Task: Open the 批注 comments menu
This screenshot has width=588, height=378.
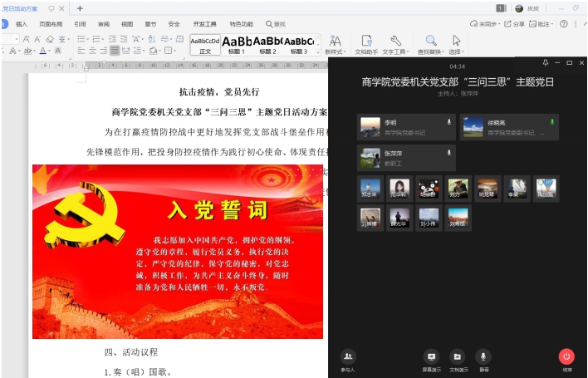Action: coord(541,24)
